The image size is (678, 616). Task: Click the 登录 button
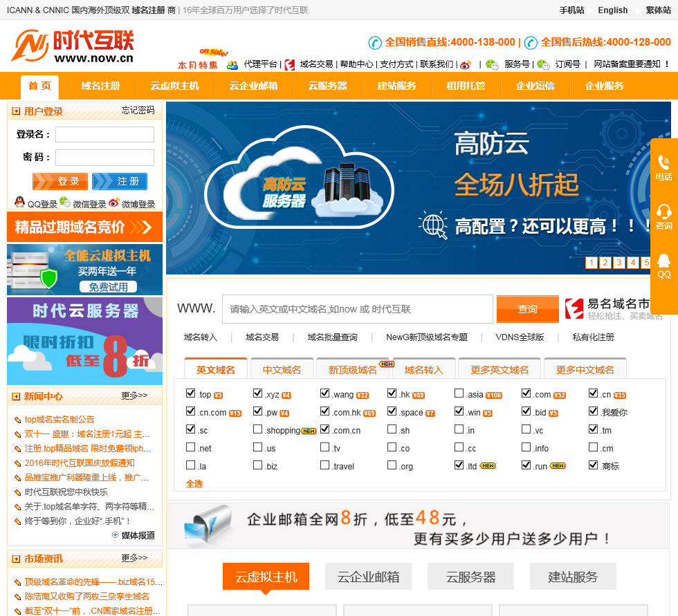[60, 181]
